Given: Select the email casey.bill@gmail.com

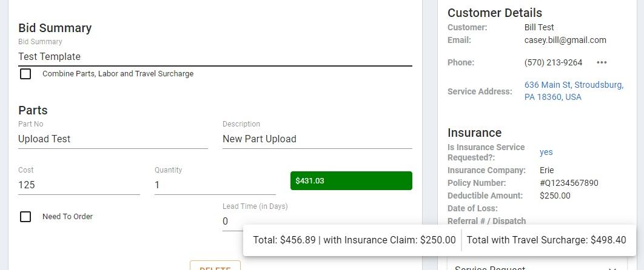Looking at the screenshot, I should pyautogui.click(x=565, y=40).
